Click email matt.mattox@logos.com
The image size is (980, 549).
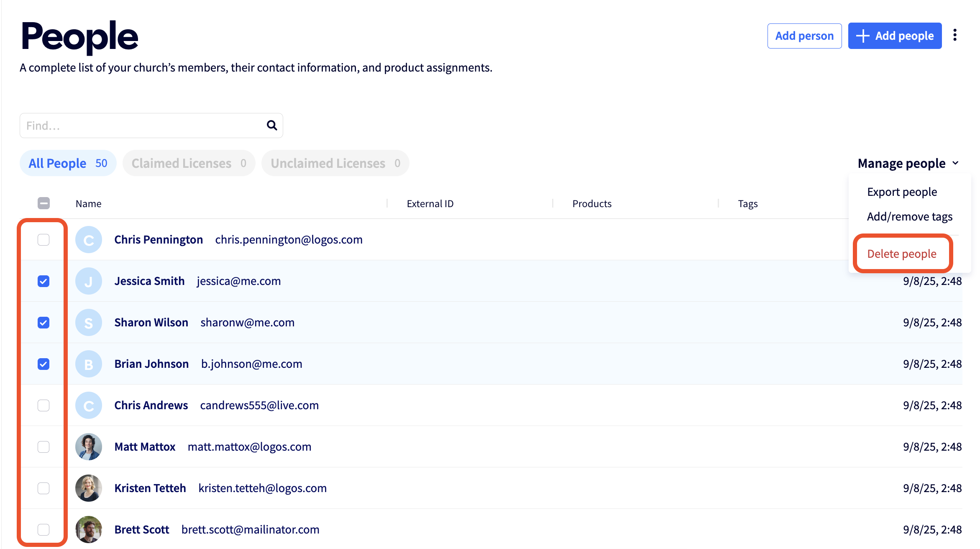coord(249,447)
